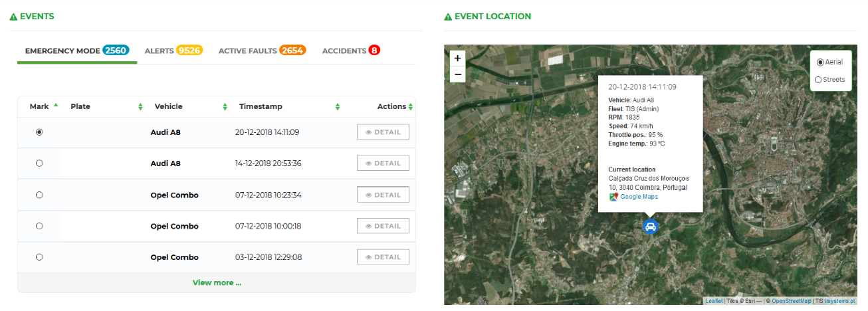
Task: Open the OpenStreetMap attribution link
Action: [x=791, y=301]
